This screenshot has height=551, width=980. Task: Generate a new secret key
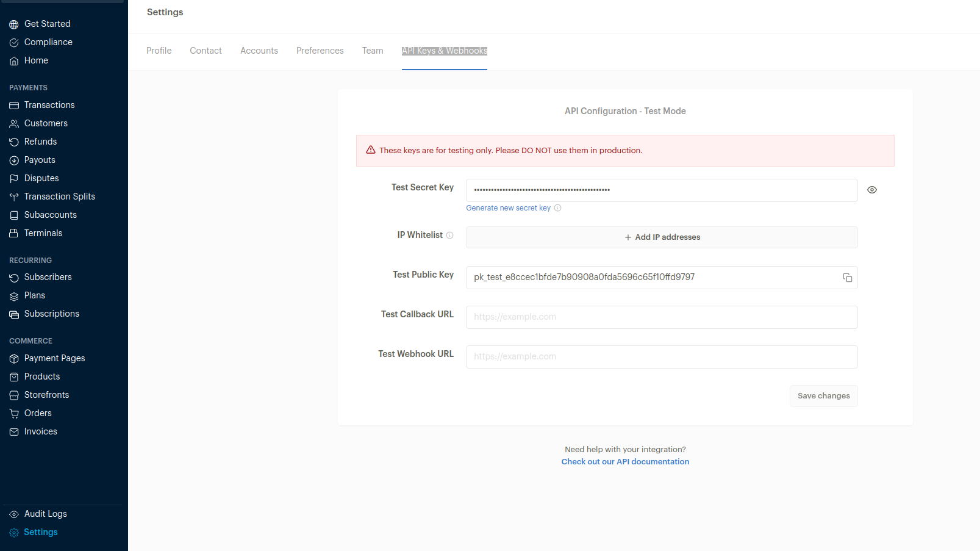pyautogui.click(x=508, y=207)
